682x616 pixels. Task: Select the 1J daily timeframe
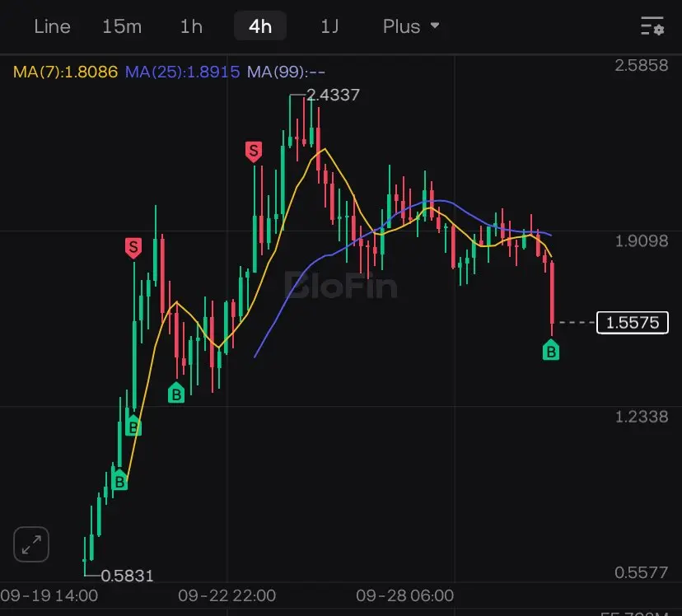point(329,26)
